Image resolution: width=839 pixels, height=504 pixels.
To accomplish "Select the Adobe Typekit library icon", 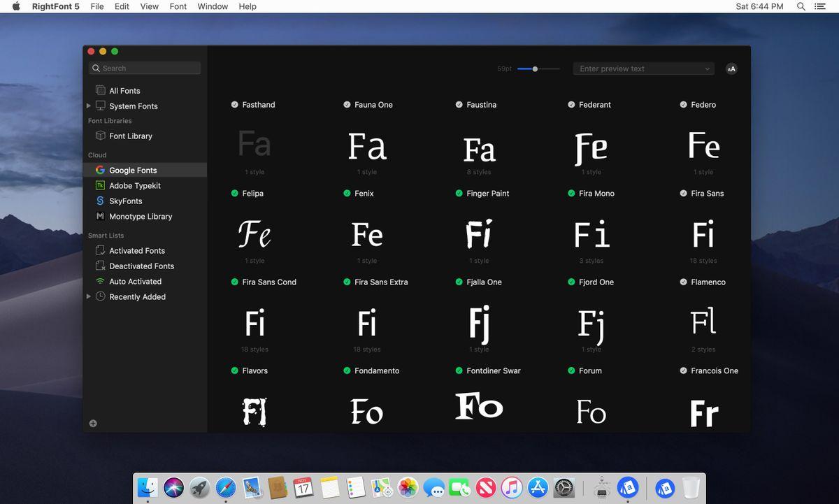I will pos(101,185).
